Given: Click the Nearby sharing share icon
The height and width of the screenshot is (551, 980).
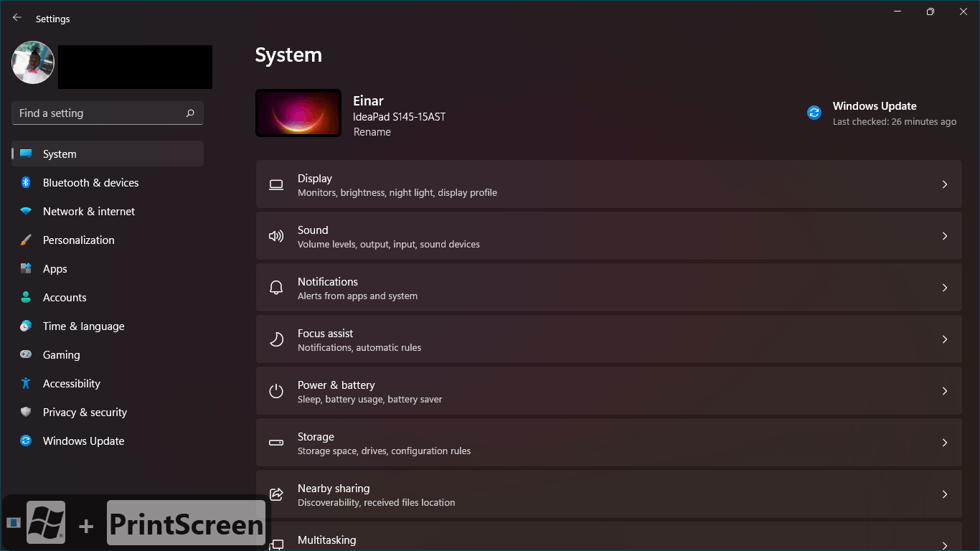Looking at the screenshot, I should point(276,494).
